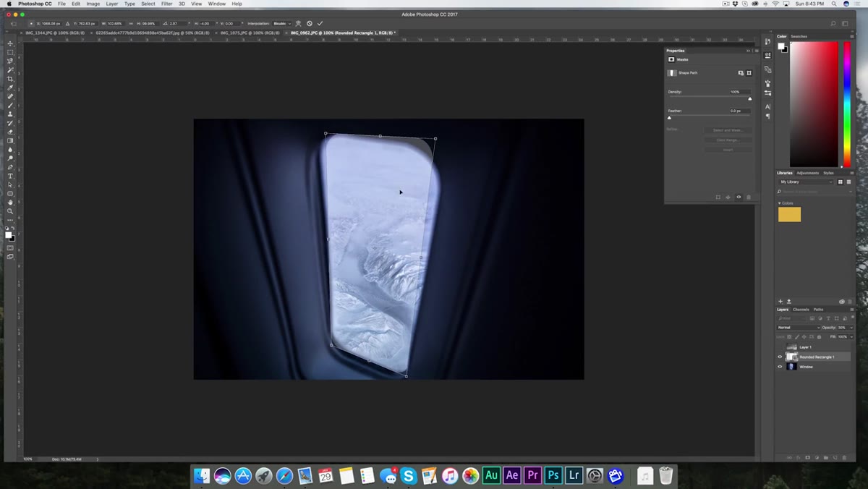Select the Gradient tool

pyautogui.click(x=10, y=140)
